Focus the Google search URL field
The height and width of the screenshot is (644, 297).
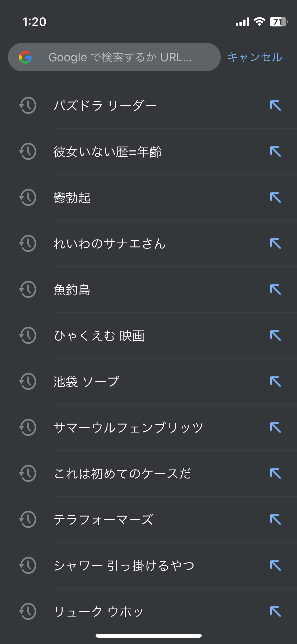(120, 57)
